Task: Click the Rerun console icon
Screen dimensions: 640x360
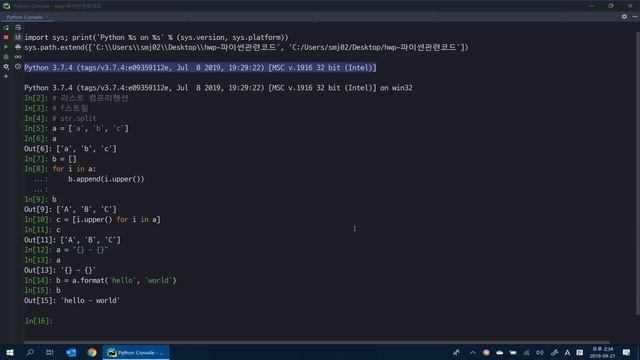Action: (6, 27)
